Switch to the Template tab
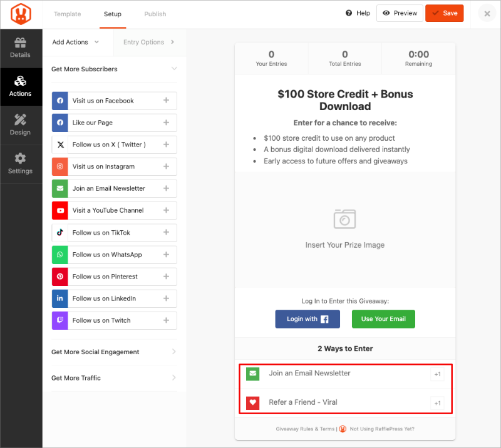This screenshot has width=501, height=448. [67, 14]
